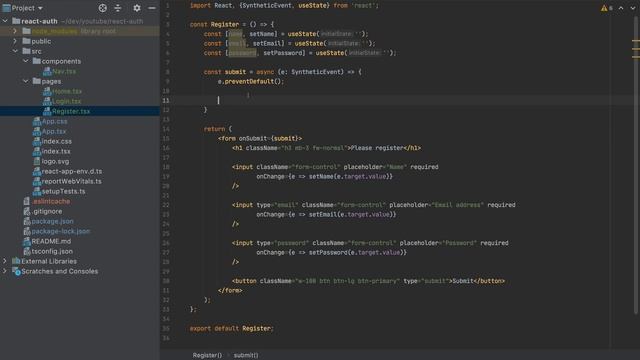Collapse the src folder
640x360 pixels.
click(x=15, y=51)
